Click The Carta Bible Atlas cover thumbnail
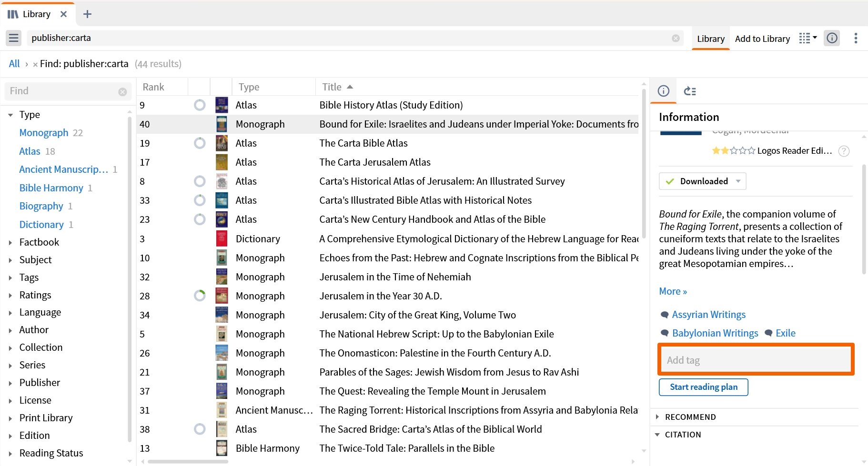The width and height of the screenshot is (868, 466). point(222,143)
